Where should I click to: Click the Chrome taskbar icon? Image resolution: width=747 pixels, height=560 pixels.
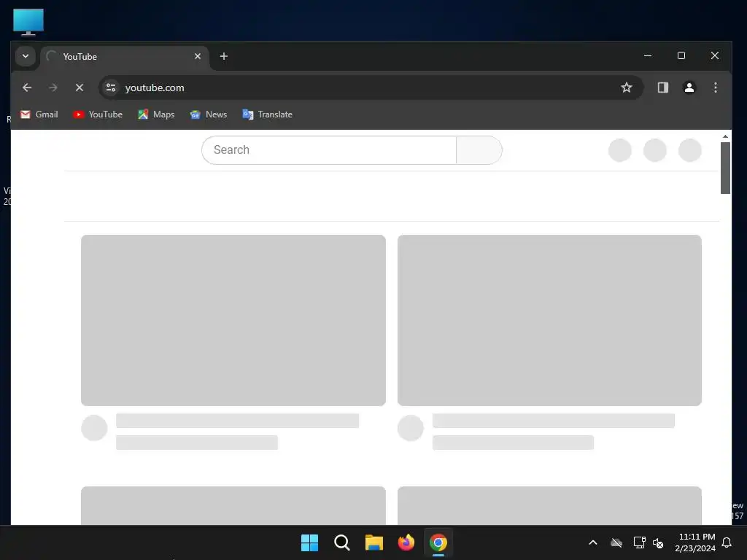tap(438, 542)
